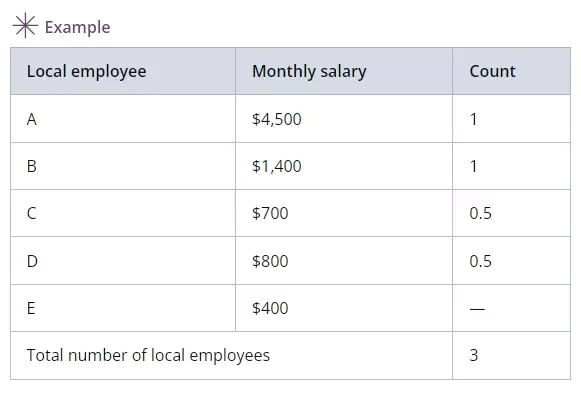Click employee D cell
This screenshot has width=581, height=396.
123,261
